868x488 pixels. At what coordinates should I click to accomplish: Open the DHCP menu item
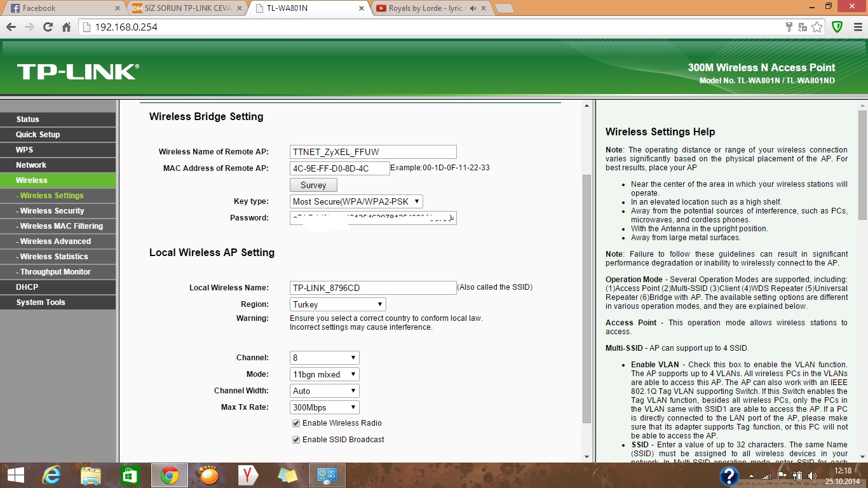[x=58, y=287]
